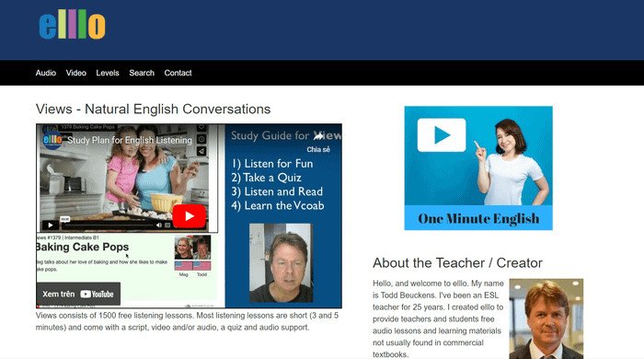This screenshot has width=644, height=359.
Task: Click '3) Listen and Read' in the study guide
Action: point(277,191)
